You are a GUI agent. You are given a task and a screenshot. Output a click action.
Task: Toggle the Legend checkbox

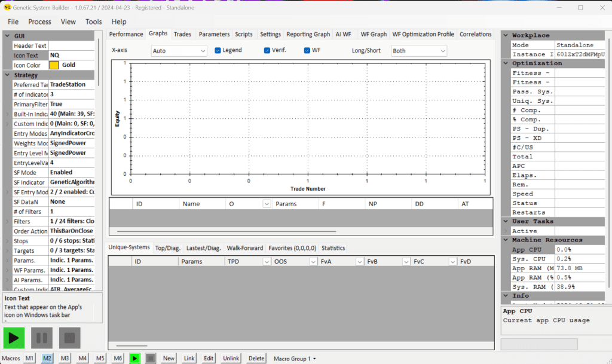pos(218,50)
